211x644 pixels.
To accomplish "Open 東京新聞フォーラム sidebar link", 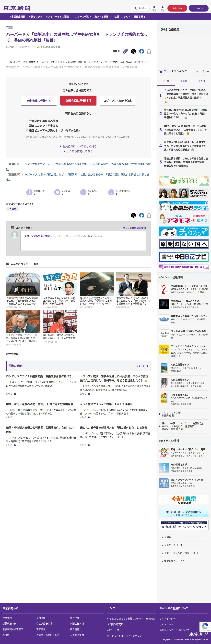I will (x=174, y=561).
